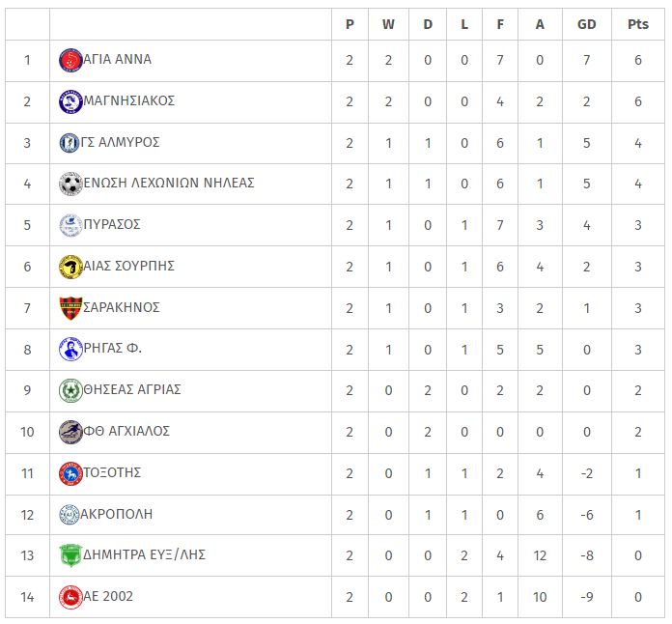Click the red-black ΣΑΡΑΚΗΝΟΣ shield icon
Viewport: 672px width, 624px height.
[x=70, y=308]
